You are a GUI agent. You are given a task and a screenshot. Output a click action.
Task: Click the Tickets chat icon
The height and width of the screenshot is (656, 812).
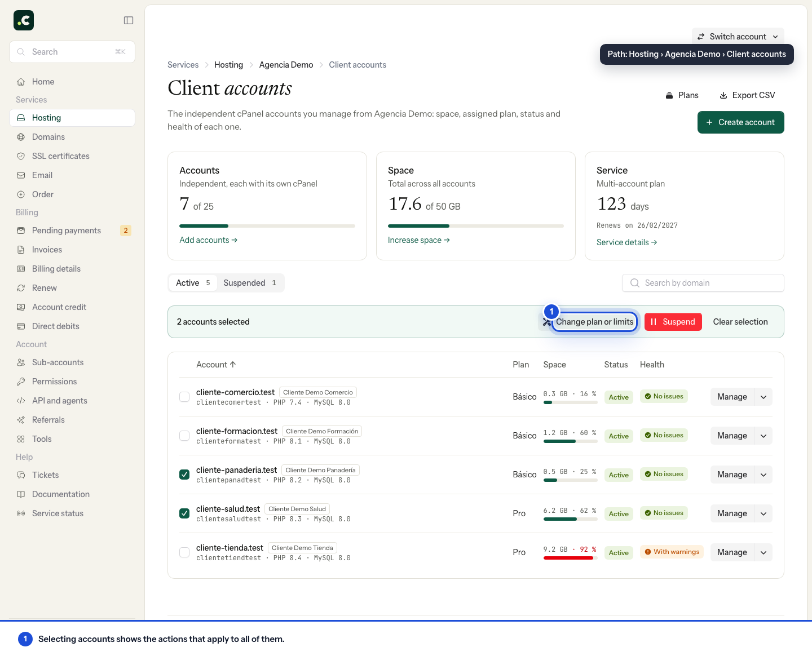point(21,475)
